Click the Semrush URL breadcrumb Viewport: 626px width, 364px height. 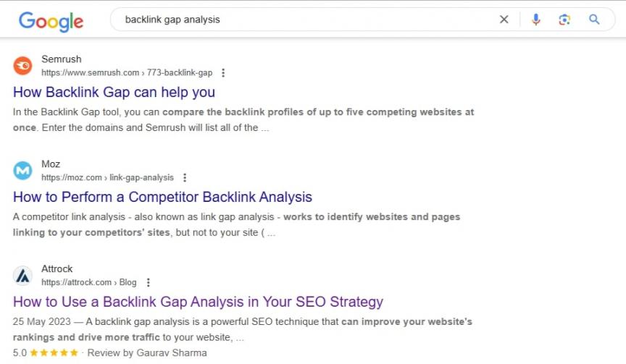[x=127, y=73]
